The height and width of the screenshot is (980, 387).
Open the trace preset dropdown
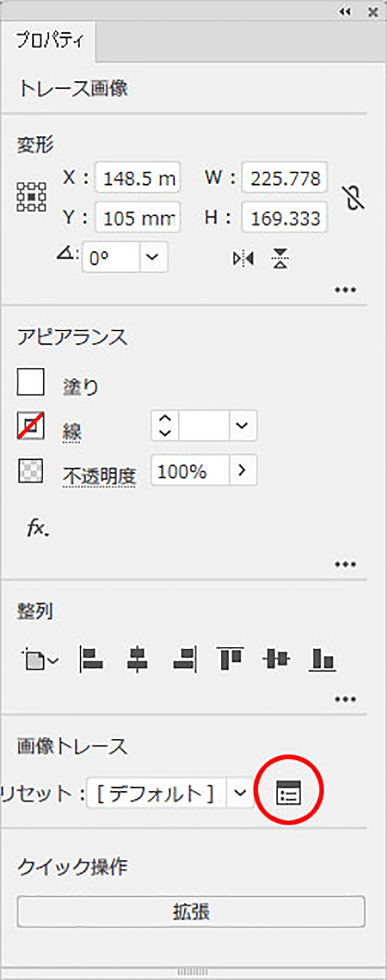(240, 792)
